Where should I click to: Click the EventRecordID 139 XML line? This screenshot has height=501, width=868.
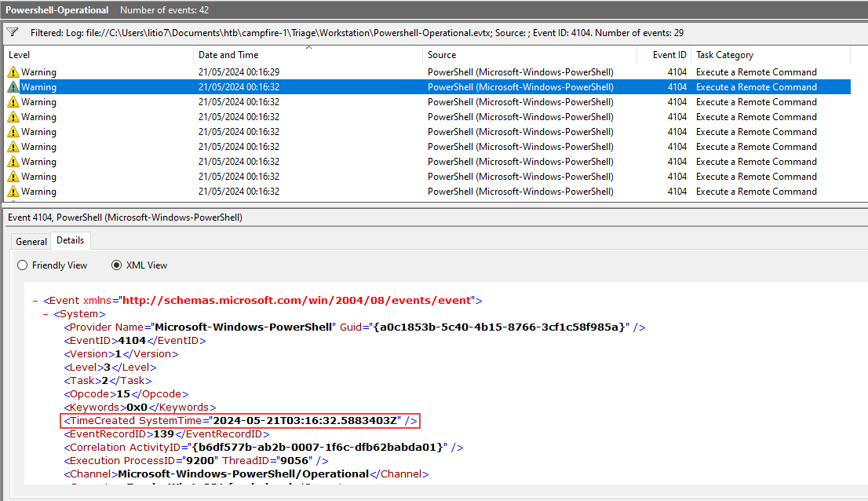click(166, 434)
